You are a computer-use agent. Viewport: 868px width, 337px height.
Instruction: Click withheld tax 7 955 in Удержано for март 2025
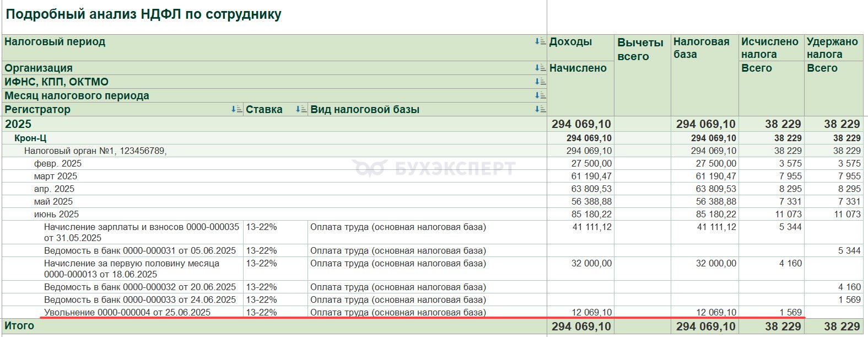coord(849,176)
